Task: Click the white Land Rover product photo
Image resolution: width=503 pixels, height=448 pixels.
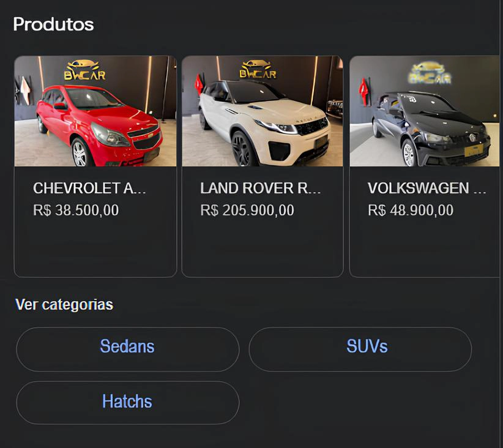Action: point(262,112)
